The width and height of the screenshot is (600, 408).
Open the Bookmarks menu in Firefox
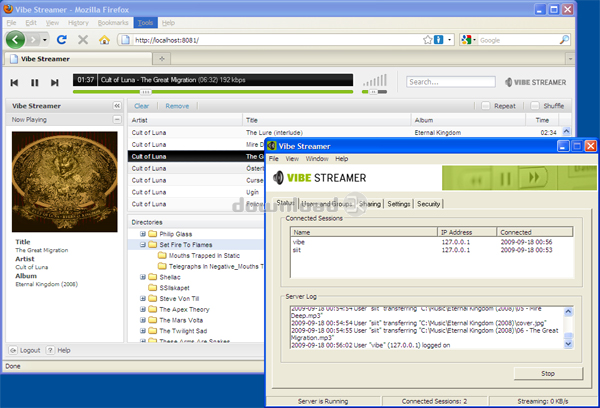coord(113,23)
